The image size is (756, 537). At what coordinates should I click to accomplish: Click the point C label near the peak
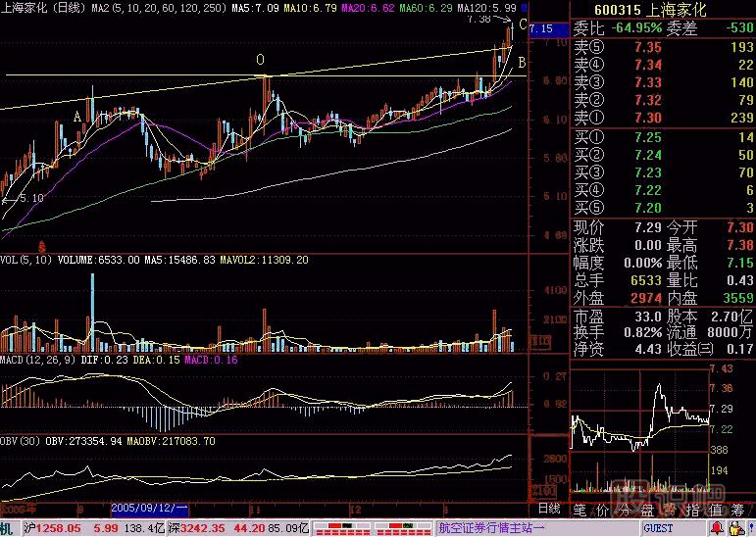(x=523, y=24)
